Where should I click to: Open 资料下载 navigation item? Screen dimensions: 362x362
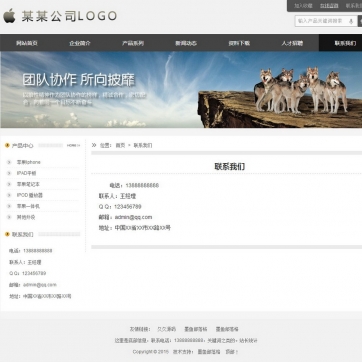(x=239, y=43)
